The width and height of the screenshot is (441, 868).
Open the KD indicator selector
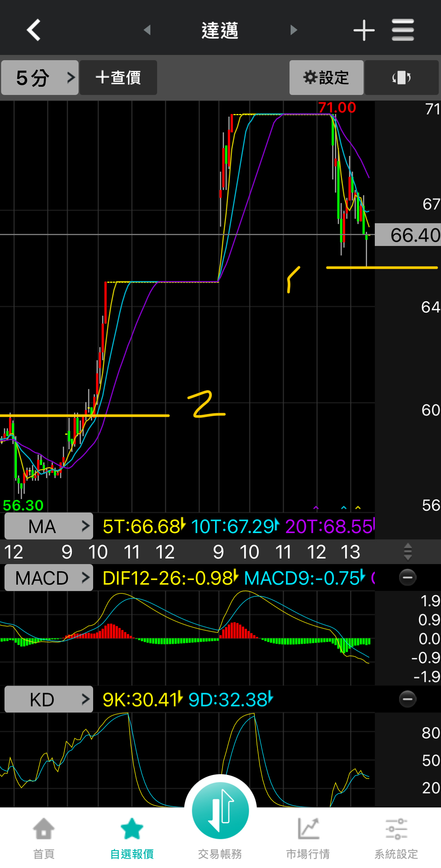pos(49,699)
